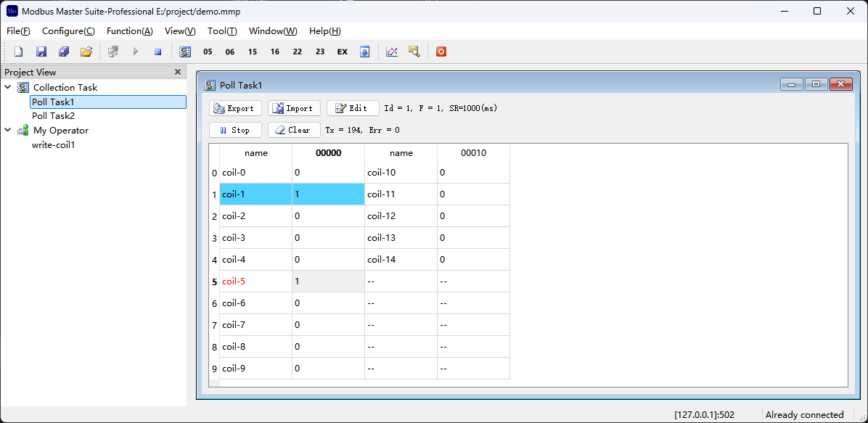This screenshot has height=423, width=868.
Task: Click the Clear button
Action: point(294,130)
